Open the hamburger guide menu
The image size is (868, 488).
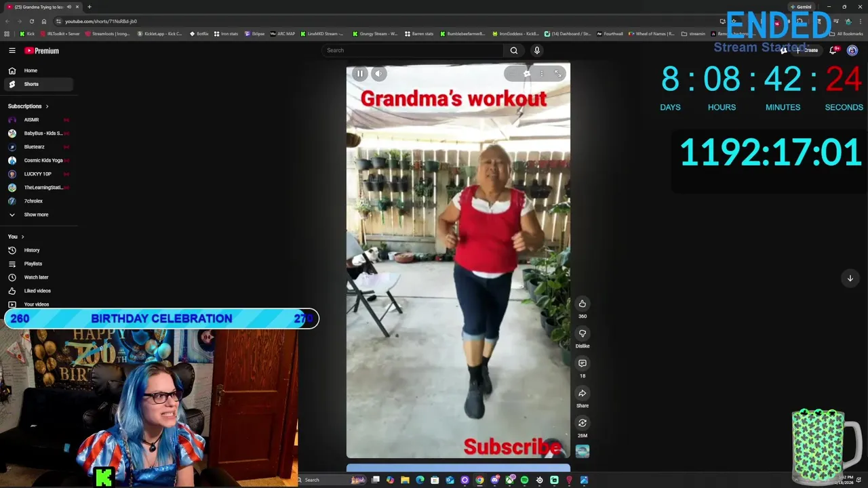pyautogui.click(x=12, y=51)
